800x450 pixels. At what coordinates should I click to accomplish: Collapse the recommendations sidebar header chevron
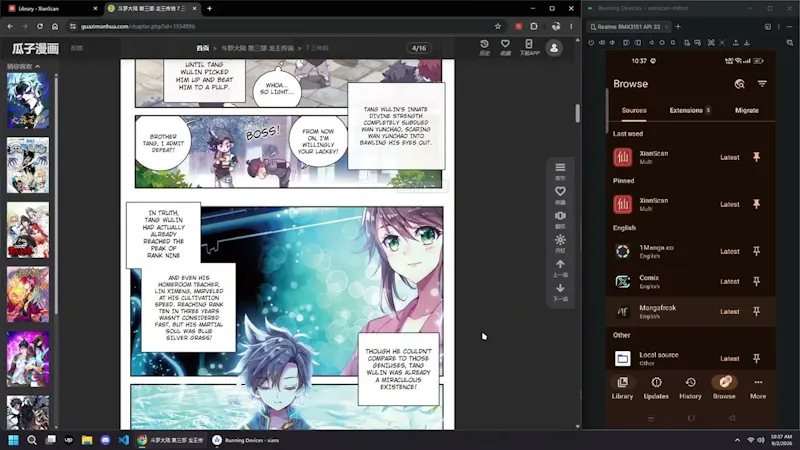[38, 66]
